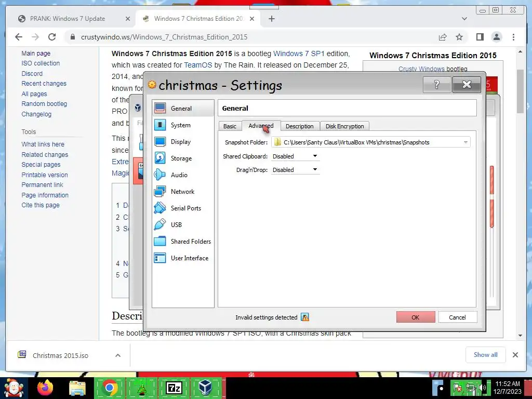The height and width of the screenshot is (399, 532).
Task: Open the Shared Clipboard dropdown
Action: coord(295,156)
